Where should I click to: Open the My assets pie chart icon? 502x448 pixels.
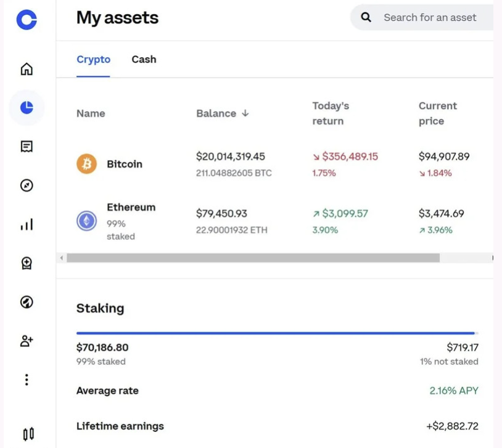point(27,108)
